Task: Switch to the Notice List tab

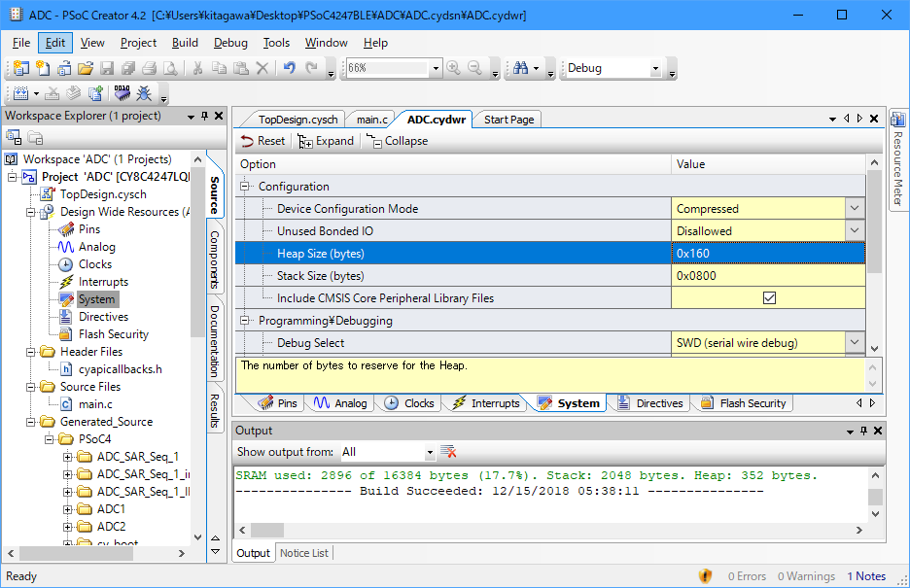Action: (303, 553)
